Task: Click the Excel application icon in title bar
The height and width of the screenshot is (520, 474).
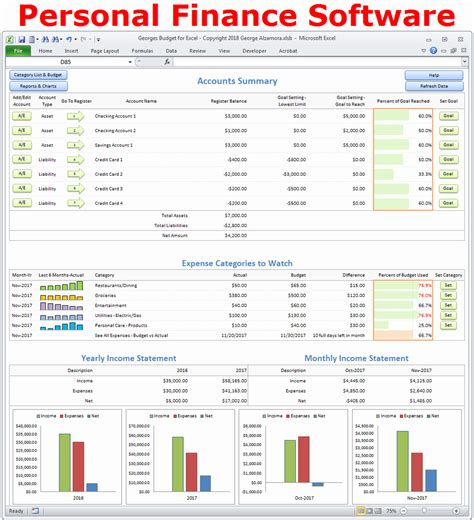Action: (10, 40)
